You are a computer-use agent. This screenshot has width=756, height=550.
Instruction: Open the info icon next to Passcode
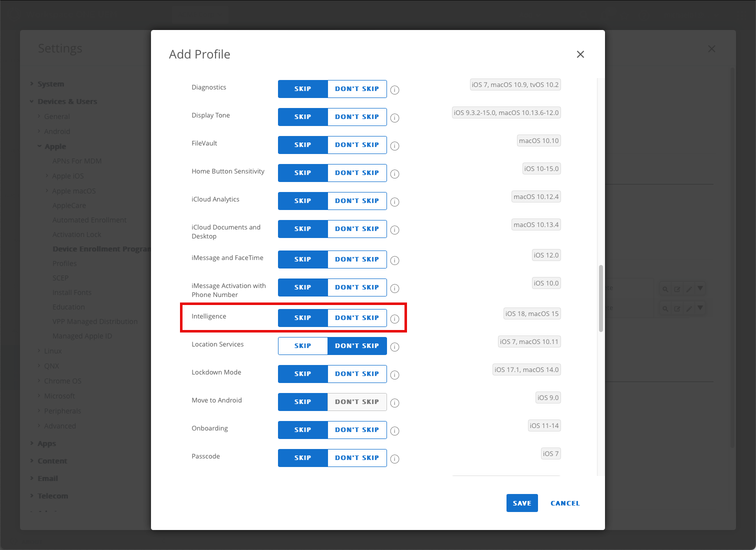click(x=394, y=459)
